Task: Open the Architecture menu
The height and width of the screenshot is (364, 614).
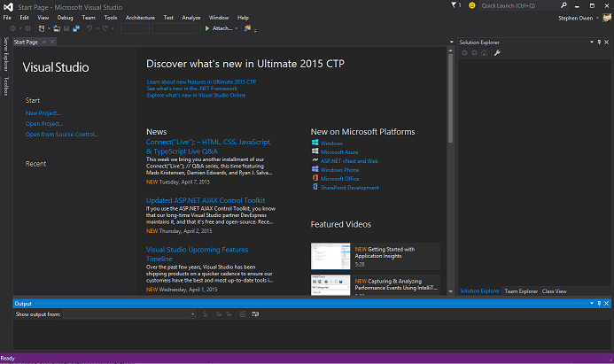Action: (x=140, y=18)
